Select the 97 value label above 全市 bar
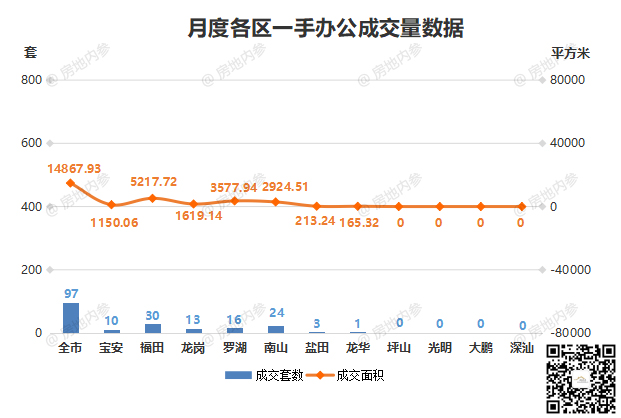Image resolution: width=621 pixels, height=418 pixels. point(71,294)
